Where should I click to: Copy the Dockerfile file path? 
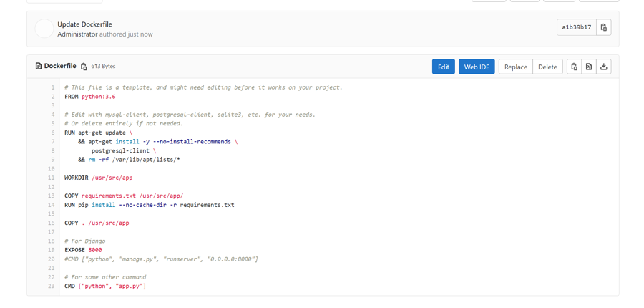84,67
